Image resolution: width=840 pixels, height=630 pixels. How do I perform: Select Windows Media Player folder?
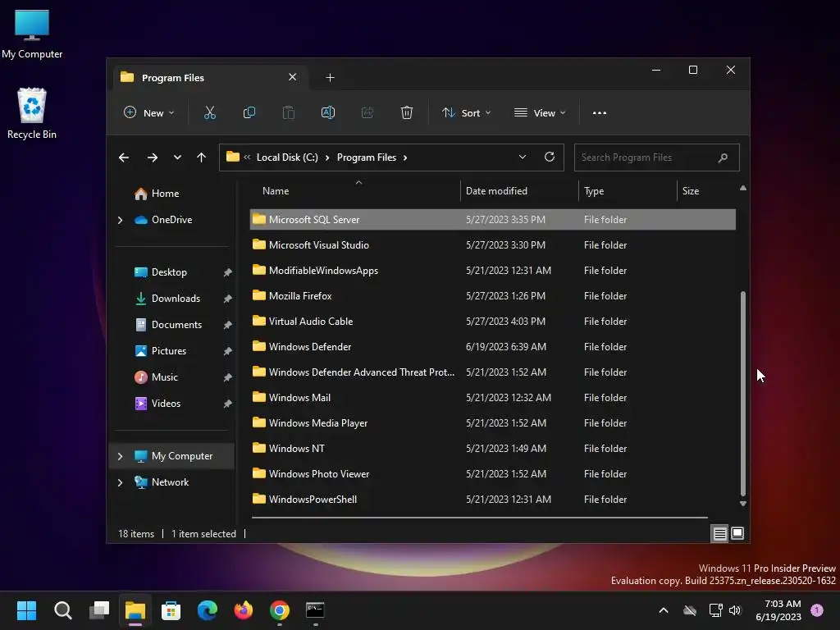pos(492,423)
